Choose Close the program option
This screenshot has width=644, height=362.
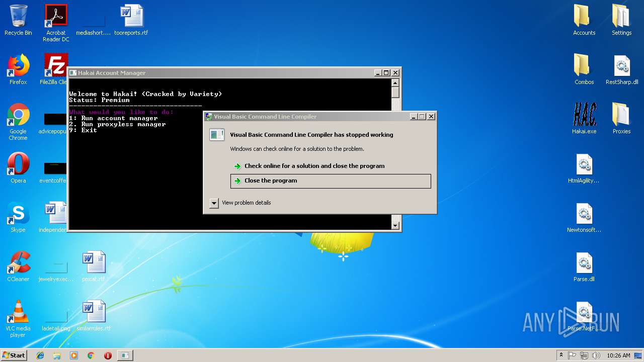[x=331, y=181]
